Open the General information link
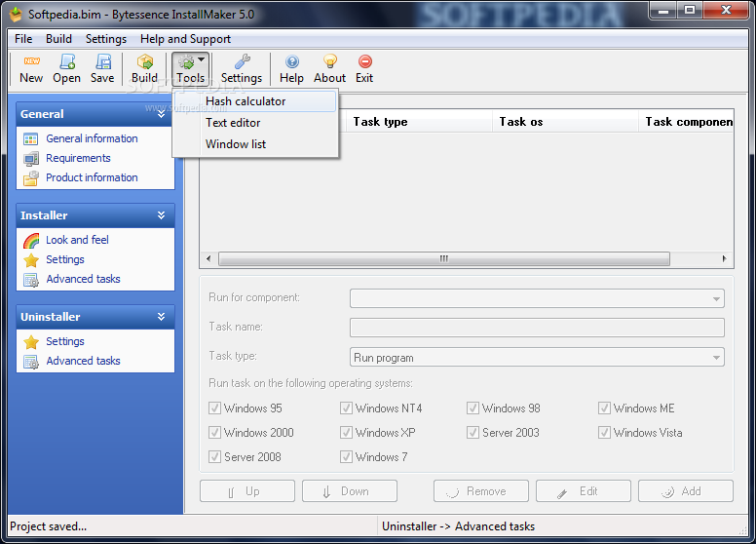 click(x=93, y=138)
